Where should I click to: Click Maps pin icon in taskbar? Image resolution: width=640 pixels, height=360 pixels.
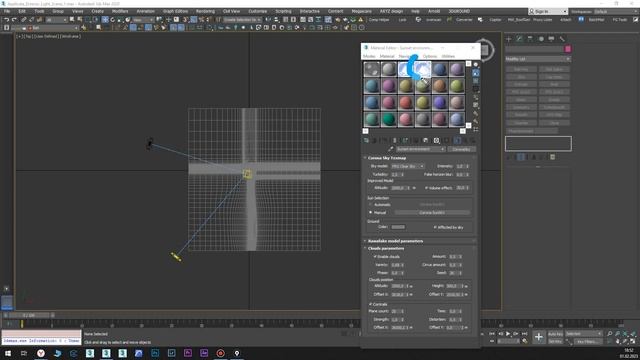pos(237,353)
